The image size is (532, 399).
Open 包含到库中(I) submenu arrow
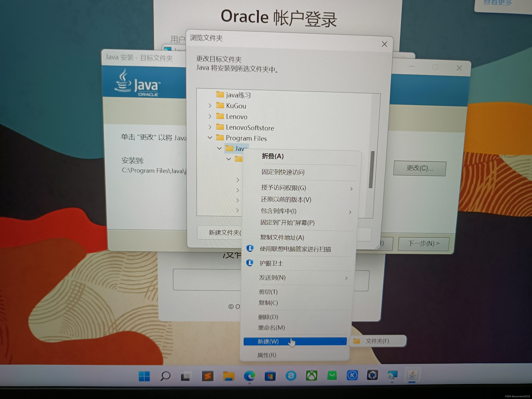coord(350,212)
